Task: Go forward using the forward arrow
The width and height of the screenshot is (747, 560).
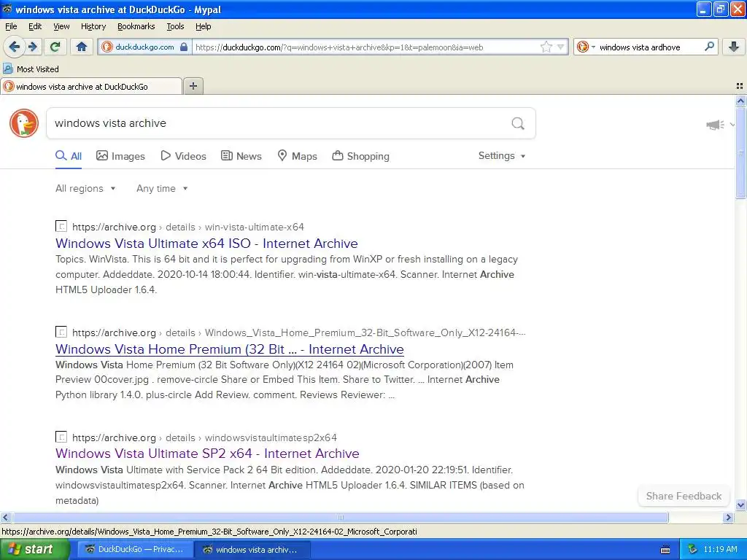Action: tap(33, 47)
